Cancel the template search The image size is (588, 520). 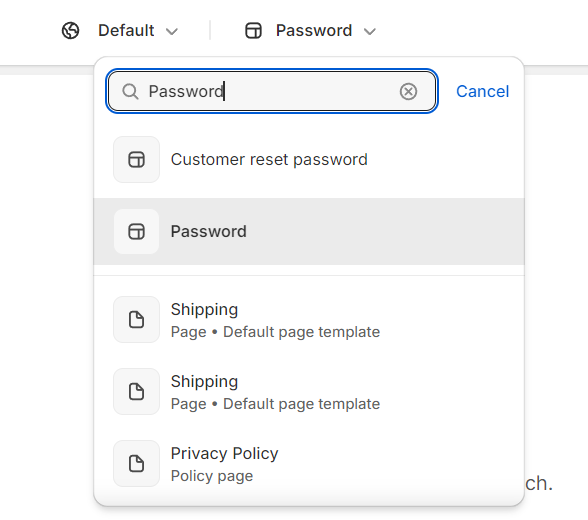click(x=482, y=91)
